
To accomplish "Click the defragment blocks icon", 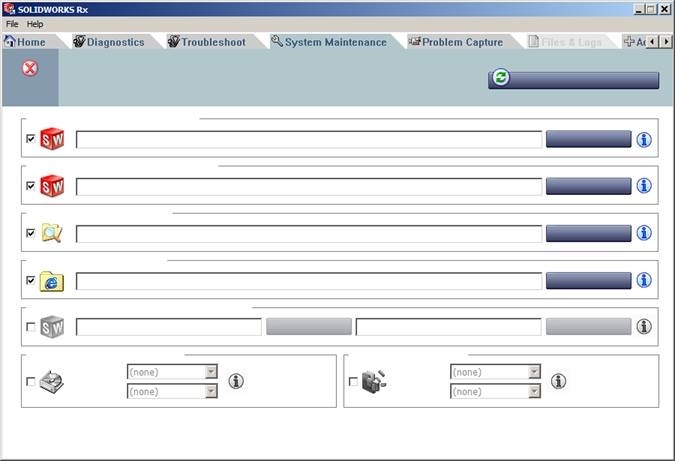I will point(374,381).
